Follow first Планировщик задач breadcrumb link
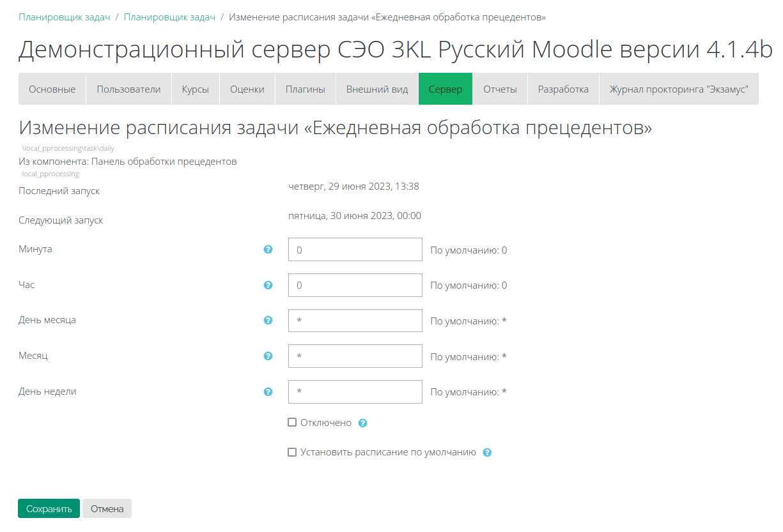 tap(65, 17)
